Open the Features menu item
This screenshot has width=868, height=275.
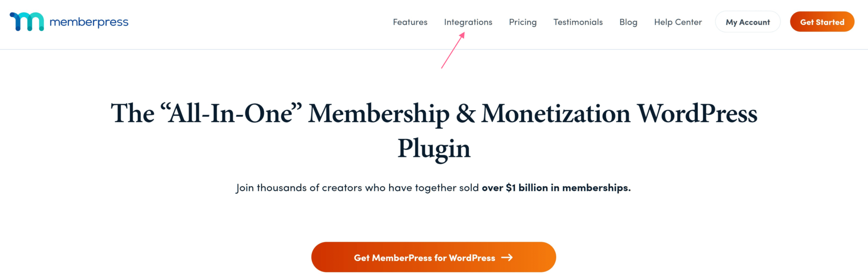coord(410,22)
